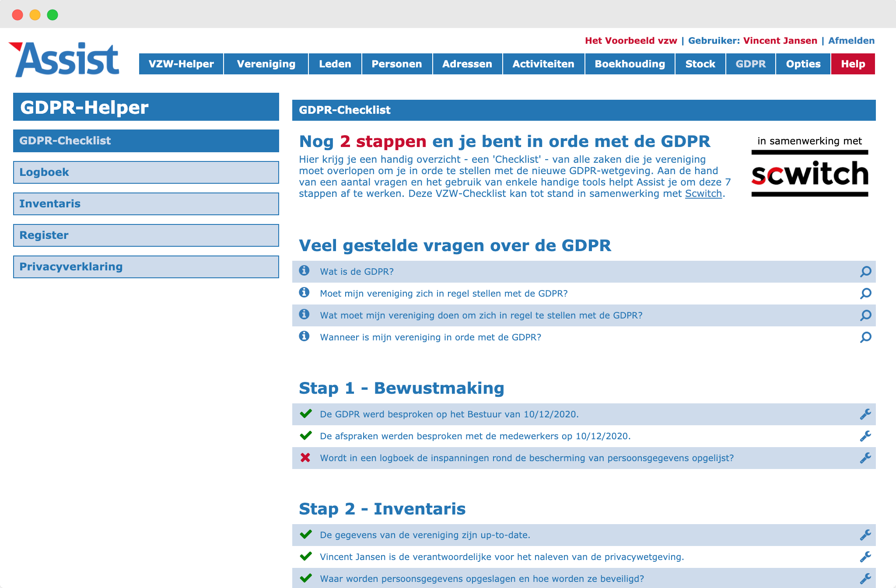Click Afmelden to log out
Image resolution: width=896 pixels, height=588 pixels.
click(851, 41)
